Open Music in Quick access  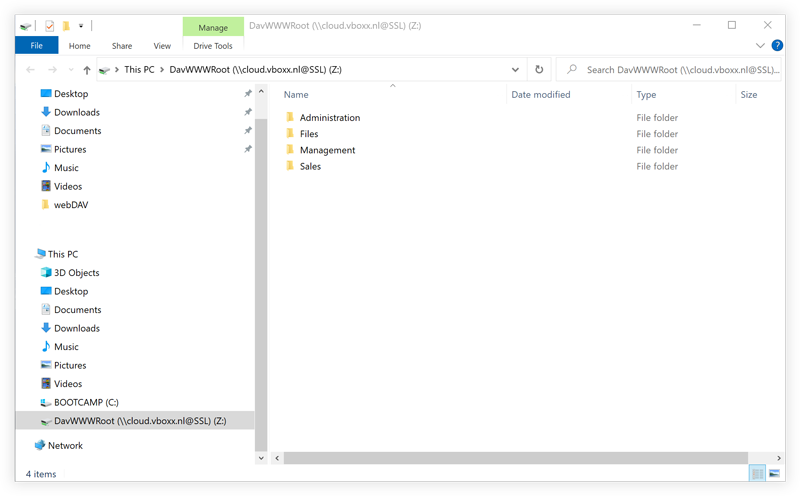(x=66, y=168)
